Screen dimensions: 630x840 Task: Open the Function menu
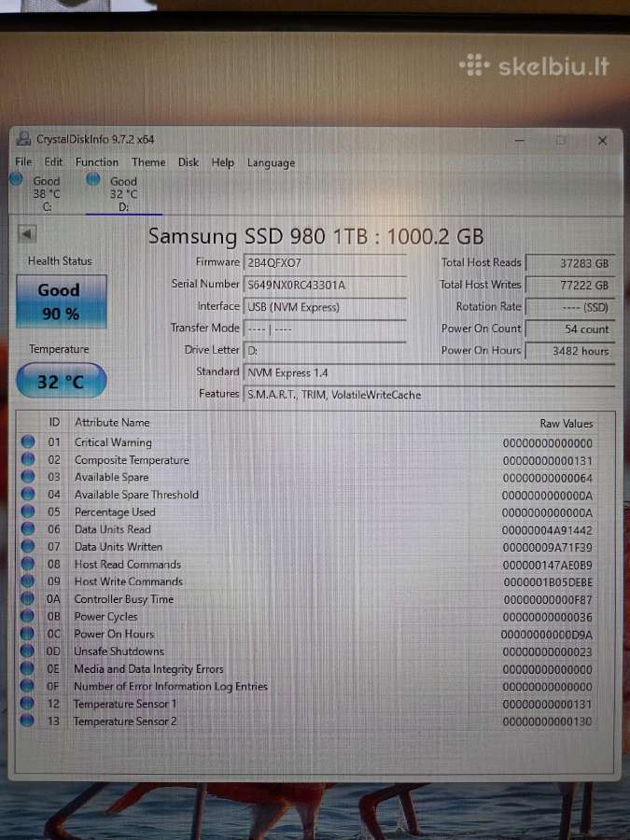[96, 161]
